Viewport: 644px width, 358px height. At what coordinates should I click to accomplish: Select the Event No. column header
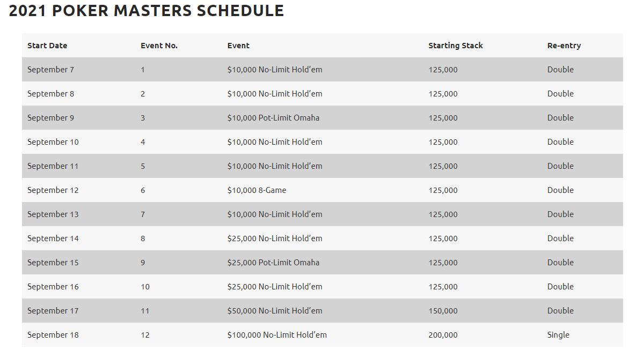[159, 46]
